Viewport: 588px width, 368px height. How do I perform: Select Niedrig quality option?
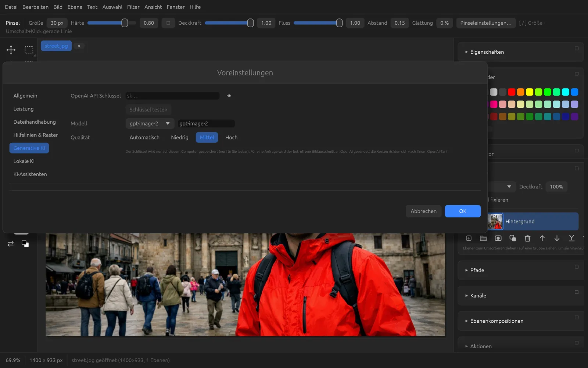(179, 137)
